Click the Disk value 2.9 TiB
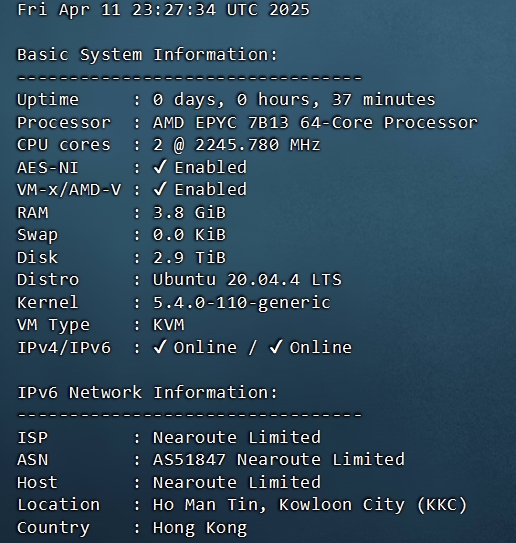The width and height of the screenshot is (516, 543). (189, 257)
